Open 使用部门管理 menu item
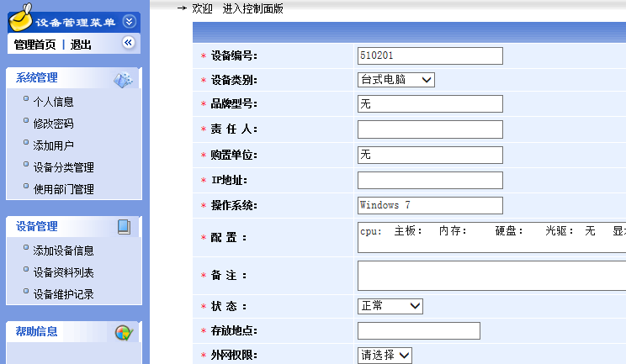 tap(63, 189)
